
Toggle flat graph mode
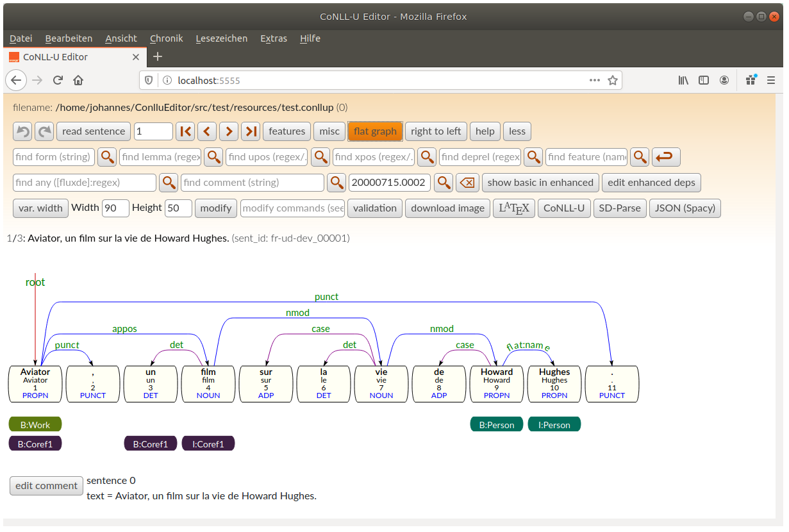coord(375,131)
